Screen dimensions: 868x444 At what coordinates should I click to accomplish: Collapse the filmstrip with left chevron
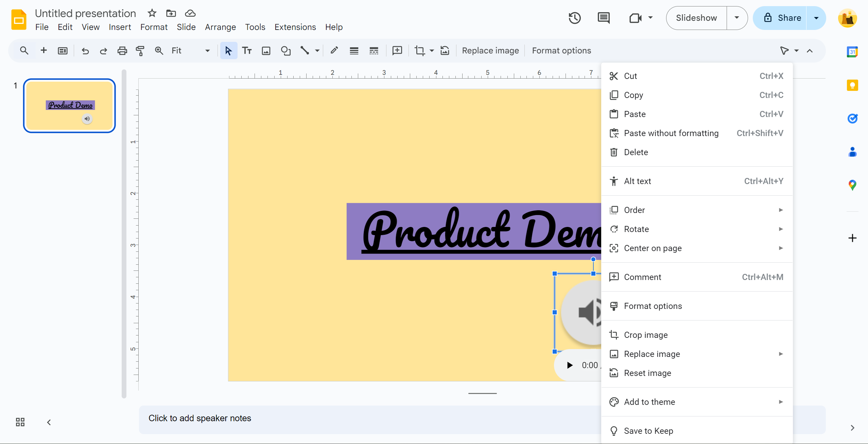49,422
